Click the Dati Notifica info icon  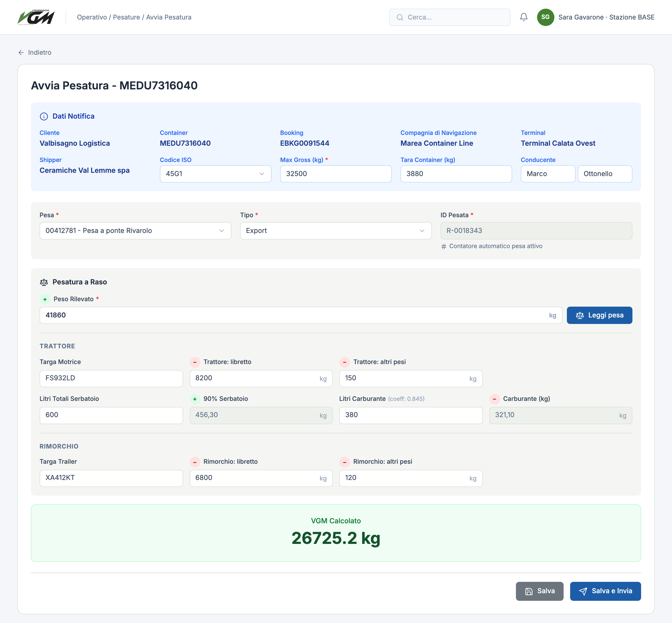pyautogui.click(x=44, y=116)
